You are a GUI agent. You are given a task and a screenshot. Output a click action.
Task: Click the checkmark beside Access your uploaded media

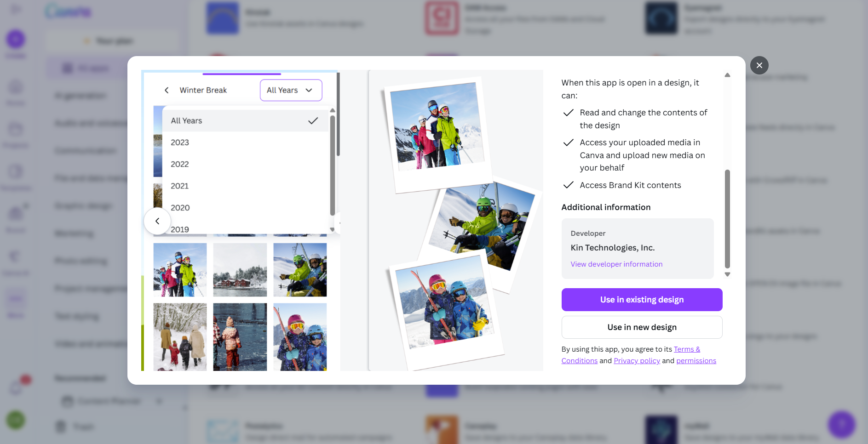pos(569,142)
